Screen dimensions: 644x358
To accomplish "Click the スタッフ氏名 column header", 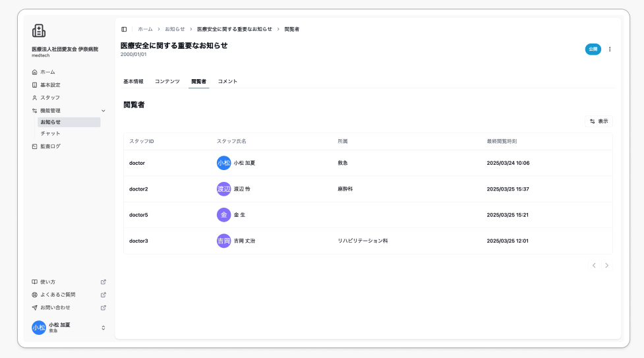I will click(231, 141).
